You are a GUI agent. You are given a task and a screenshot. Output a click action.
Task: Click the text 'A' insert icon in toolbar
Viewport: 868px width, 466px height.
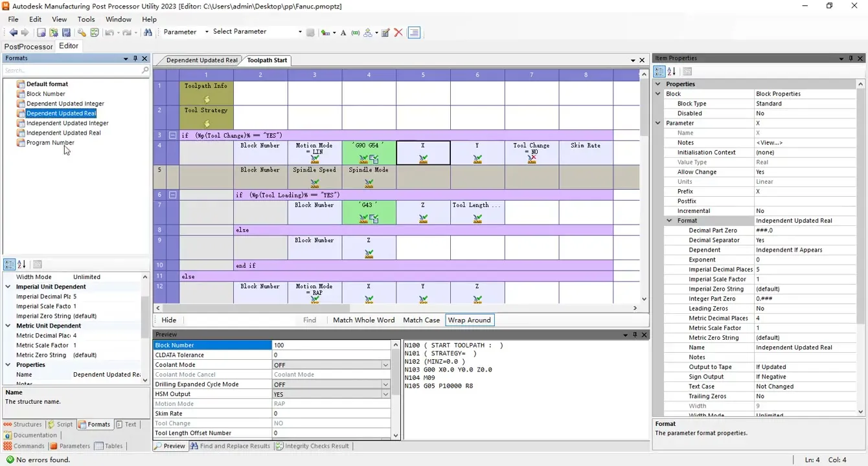(343, 32)
